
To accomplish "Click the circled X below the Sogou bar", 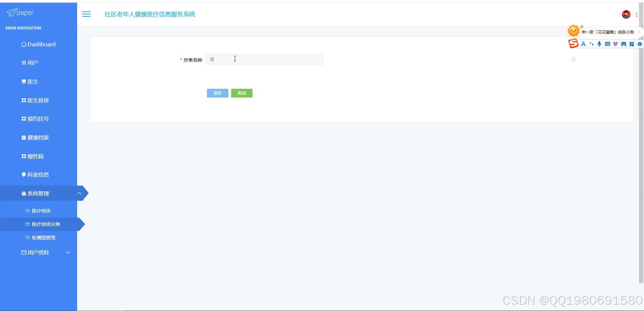I will click(573, 59).
